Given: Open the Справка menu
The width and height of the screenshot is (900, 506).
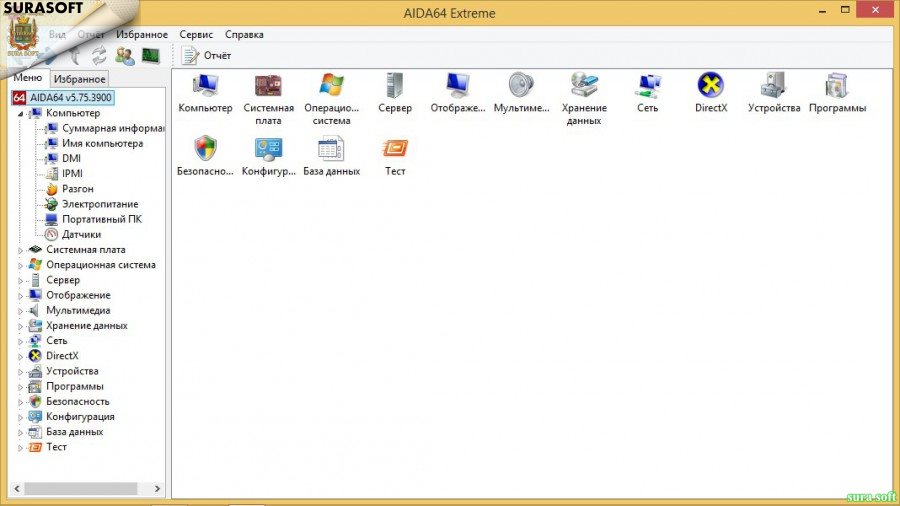Looking at the screenshot, I should tap(244, 34).
